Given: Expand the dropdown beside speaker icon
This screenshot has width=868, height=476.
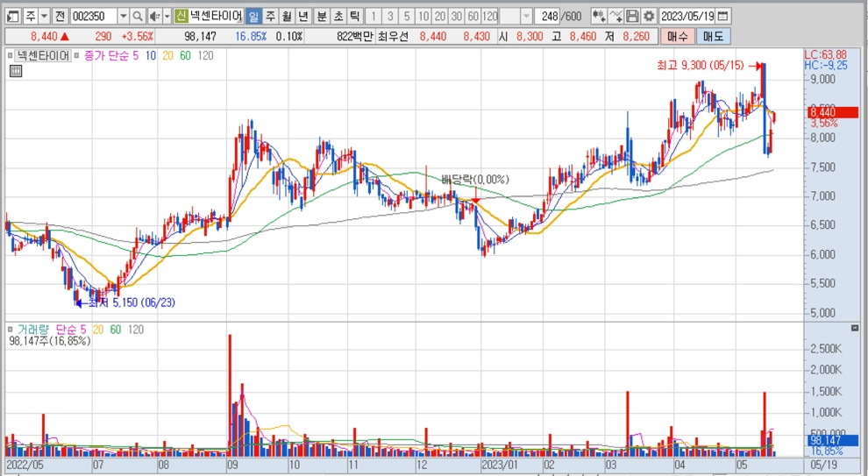Looking at the screenshot, I should [166, 16].
